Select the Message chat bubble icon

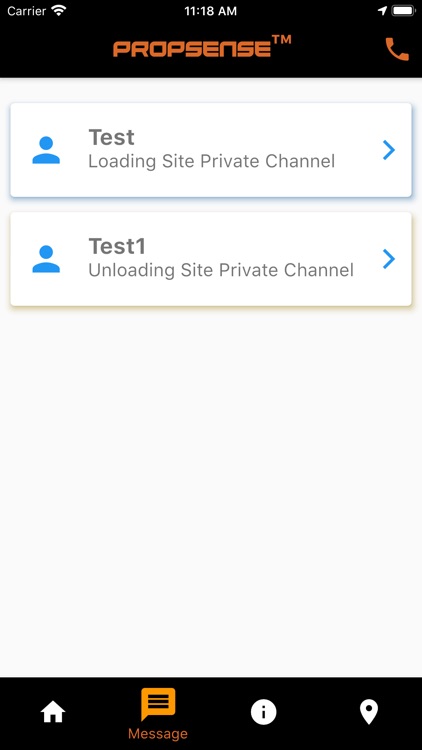point(158,704)
